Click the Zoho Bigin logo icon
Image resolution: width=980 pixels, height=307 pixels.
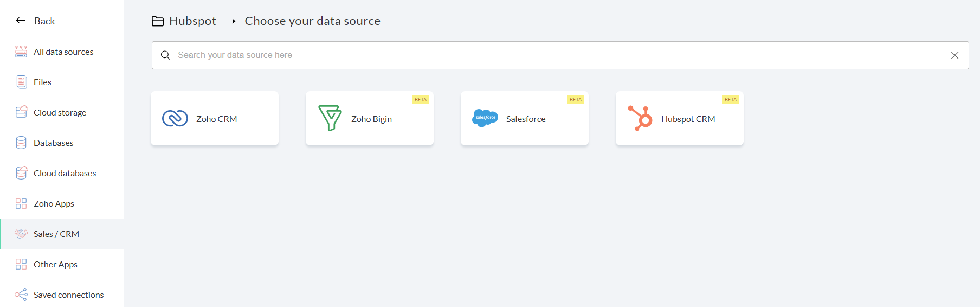pos(330,118)
